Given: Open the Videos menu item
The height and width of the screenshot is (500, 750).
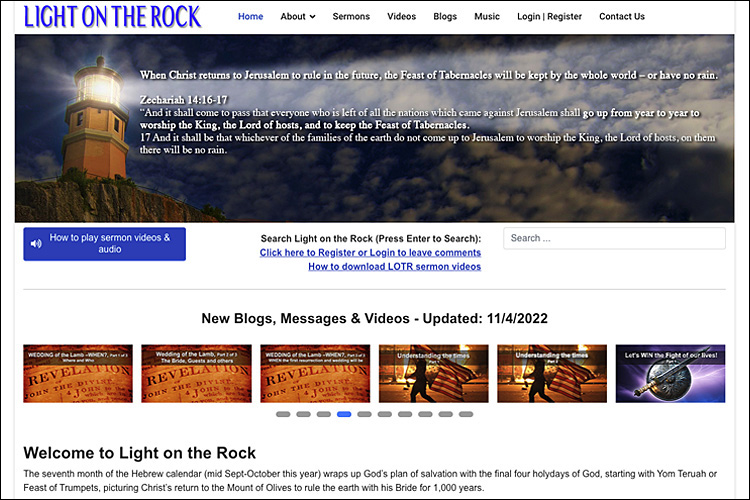Looking at the screenshot, I should 401,16.
